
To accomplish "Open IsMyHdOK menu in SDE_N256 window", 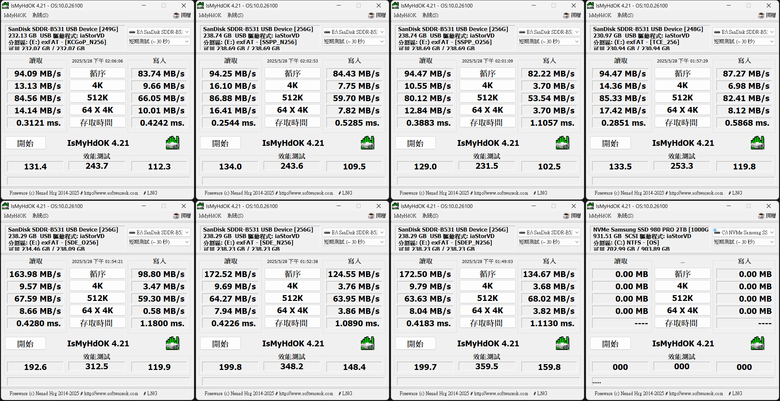I will 210,216.
